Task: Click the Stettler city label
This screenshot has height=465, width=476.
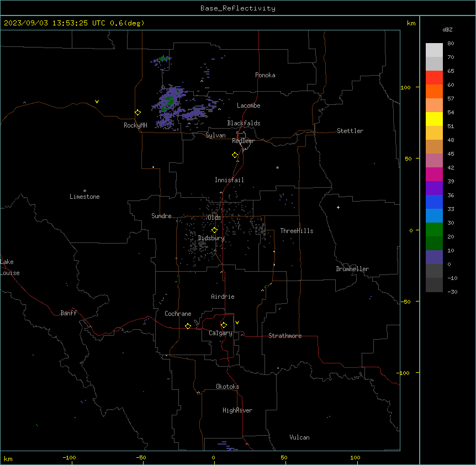Action: click(x=350, y=131)
